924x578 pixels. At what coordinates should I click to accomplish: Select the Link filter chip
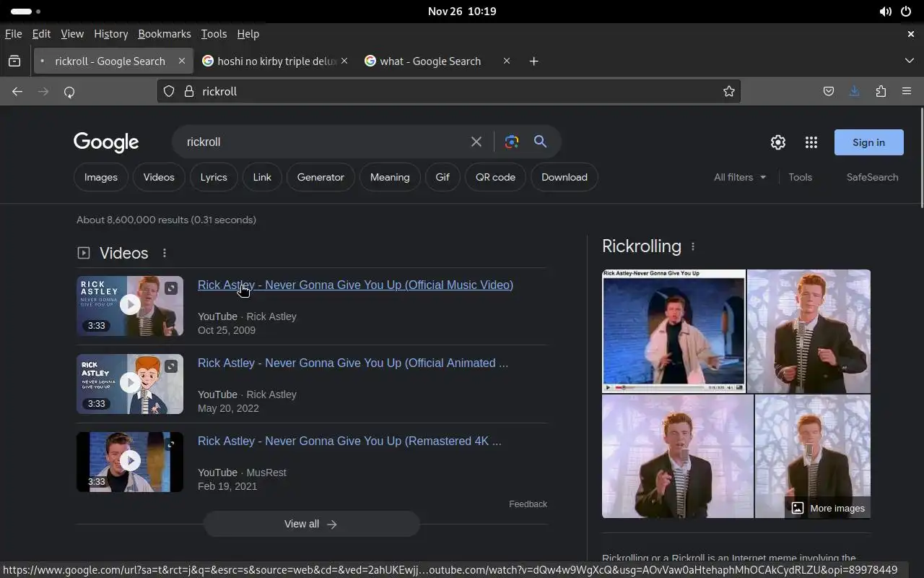(x=262, y=177)
